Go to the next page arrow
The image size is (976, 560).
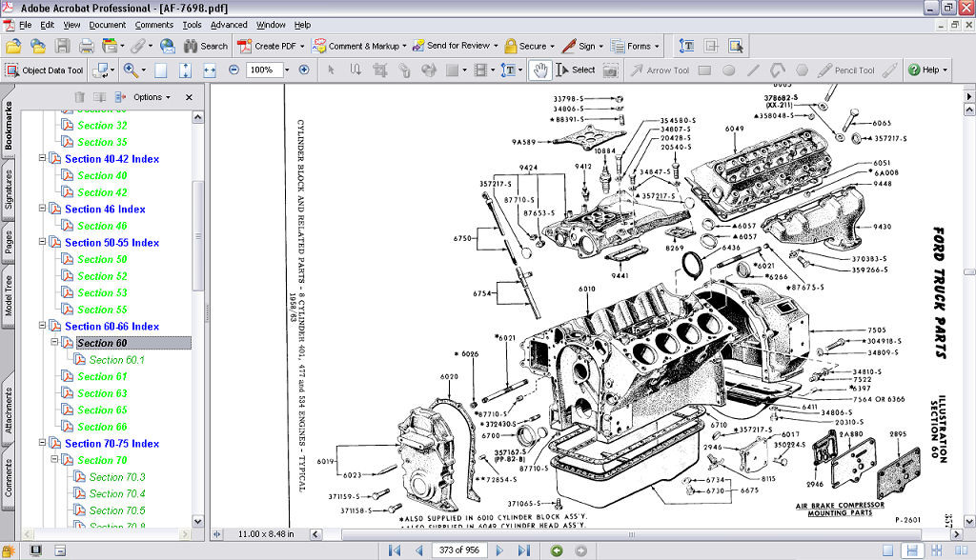click(x=501, y=550)
